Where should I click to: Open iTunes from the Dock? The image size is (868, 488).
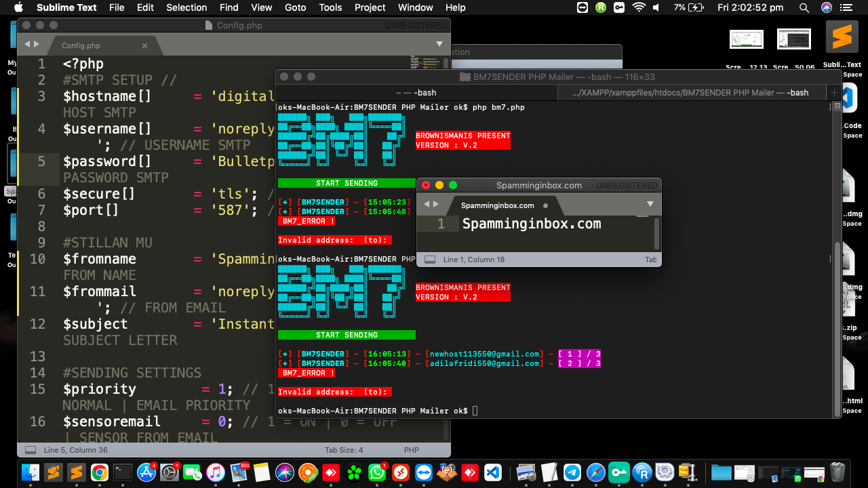(x=216, y=472)
